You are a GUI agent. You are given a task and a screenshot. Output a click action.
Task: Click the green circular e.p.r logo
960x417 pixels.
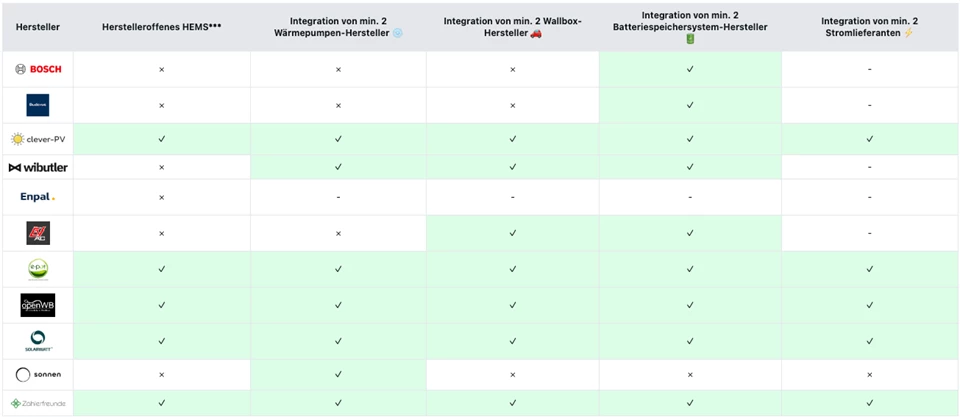pyautogui.click(x=38, y=269)
